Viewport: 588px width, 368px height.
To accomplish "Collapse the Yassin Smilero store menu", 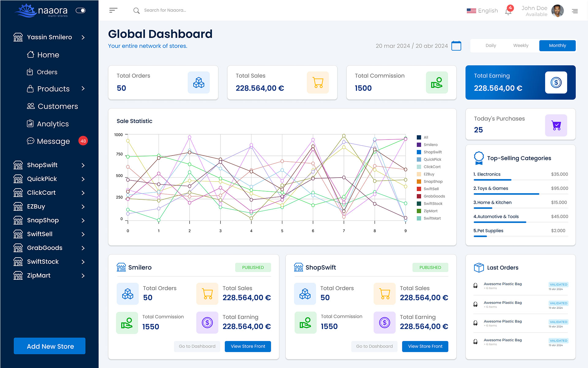I will click(x=83, y=37).
